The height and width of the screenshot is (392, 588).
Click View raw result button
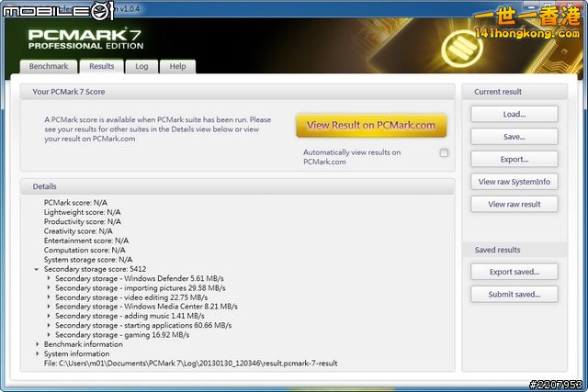pos(514,204)
